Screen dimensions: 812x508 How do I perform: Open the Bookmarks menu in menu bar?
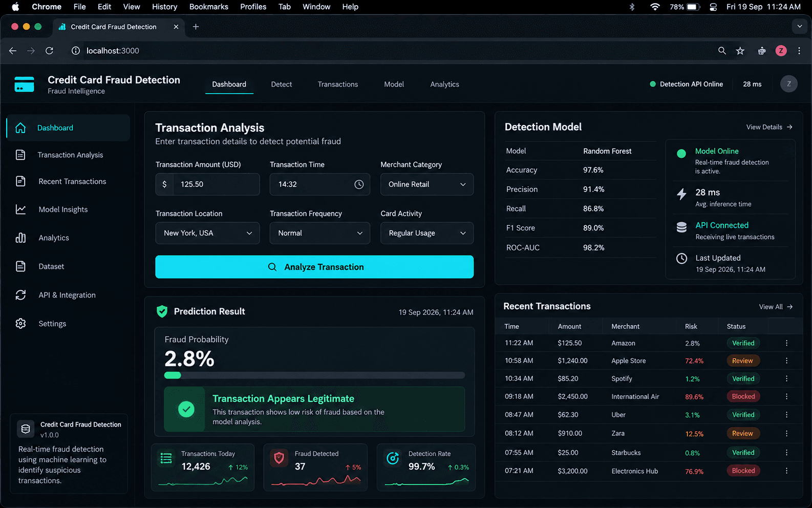(x=209, y=7)
